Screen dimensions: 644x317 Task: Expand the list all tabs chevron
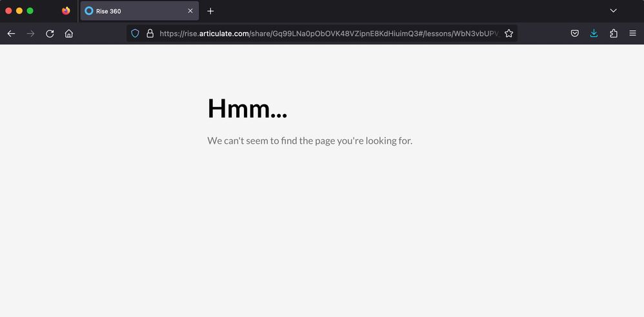pos(613,11)
